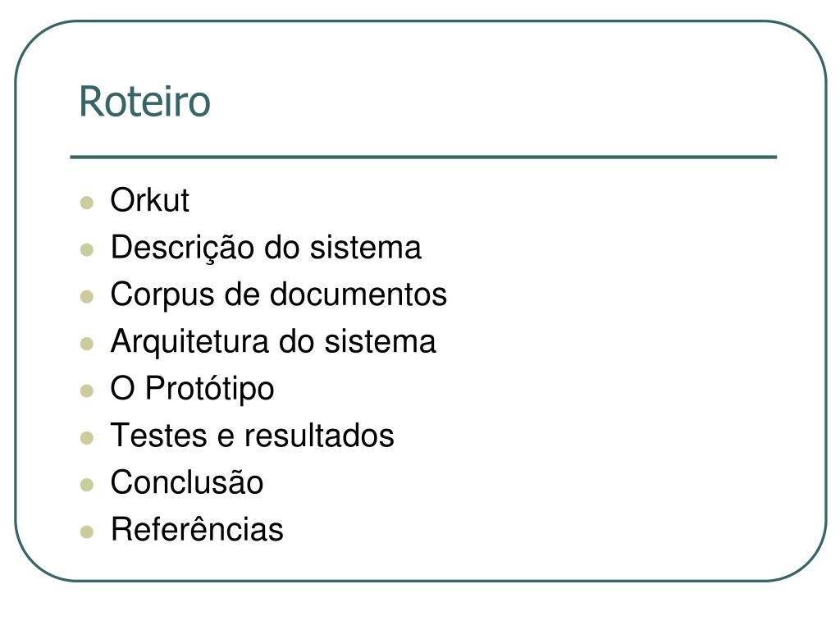This screenshot has width=840, height=630.
Task: Click the bullet dot beside Testes e resultados
Action: point(87,438)
